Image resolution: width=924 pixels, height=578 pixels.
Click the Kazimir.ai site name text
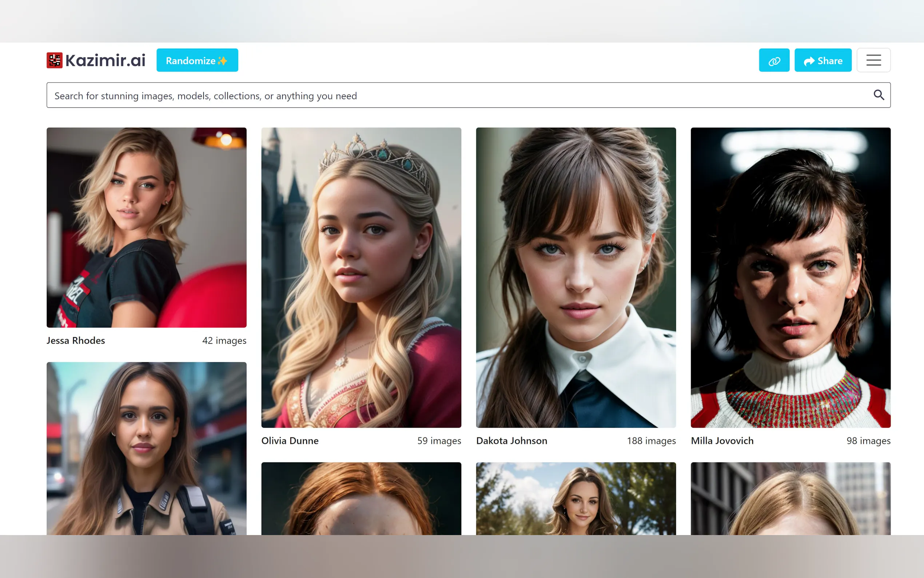point(105,60)
